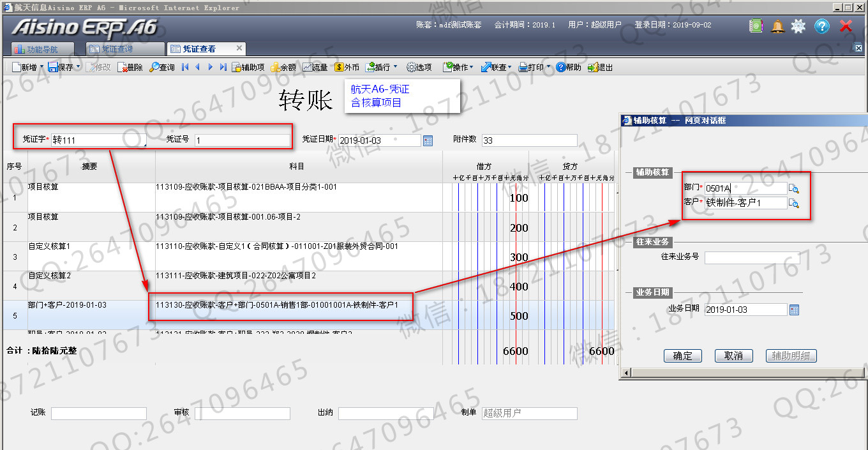868x450 pixels.
Task: Click the lookup icon next to 部门 field
Action: point(794,188)
